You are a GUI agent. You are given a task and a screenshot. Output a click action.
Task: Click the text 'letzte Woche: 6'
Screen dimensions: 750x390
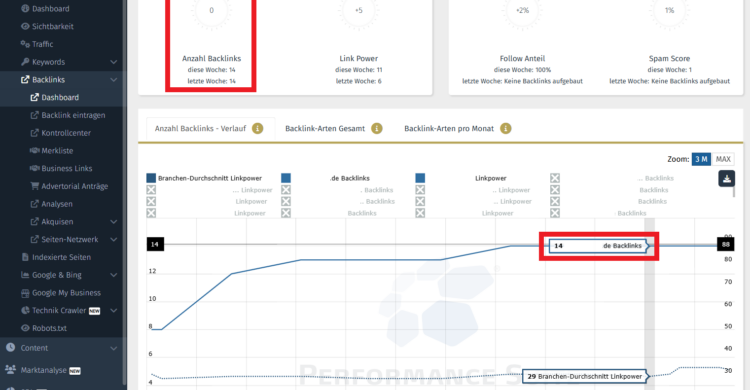[x=359, y=81]
